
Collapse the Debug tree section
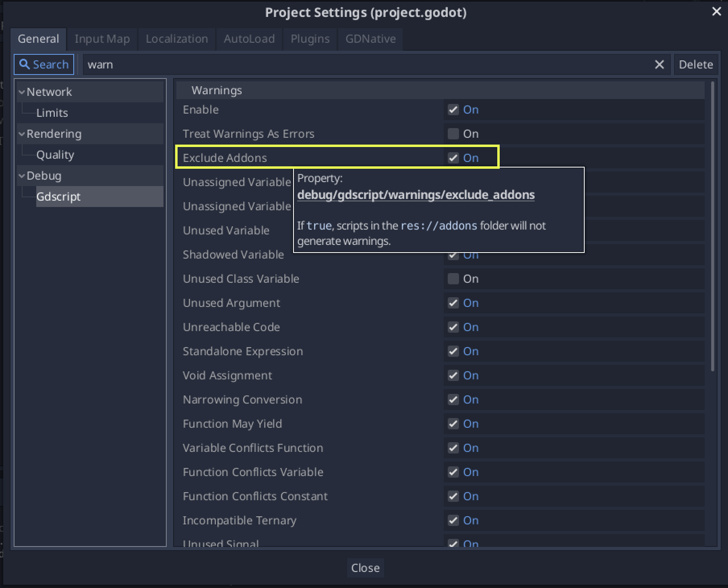pyautogui.click(x=22, y=176)
